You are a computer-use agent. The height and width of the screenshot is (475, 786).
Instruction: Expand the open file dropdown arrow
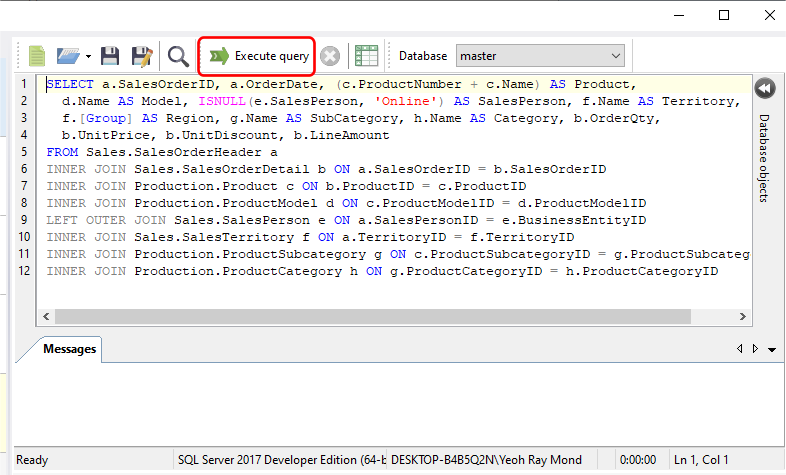click(88, 56)
